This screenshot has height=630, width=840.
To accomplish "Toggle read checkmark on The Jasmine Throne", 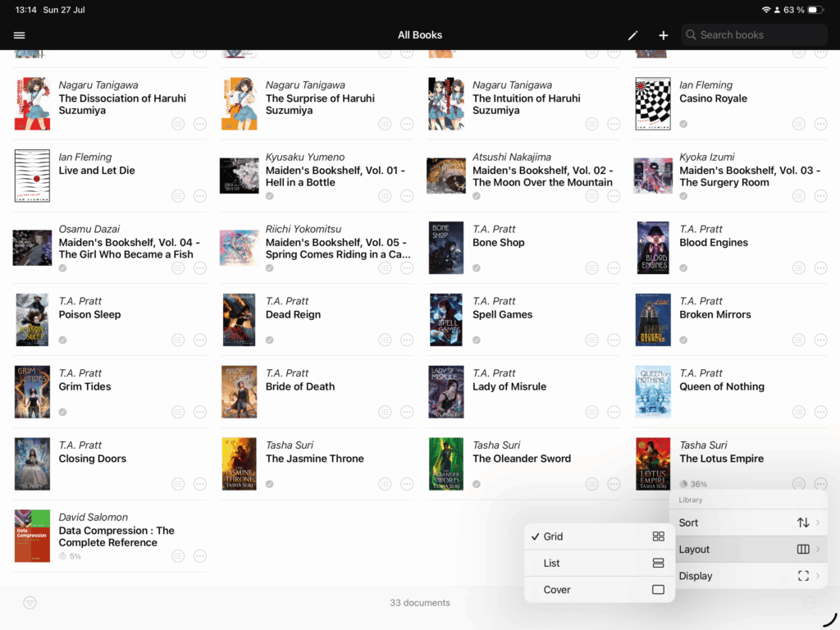I will pos(269,484).
